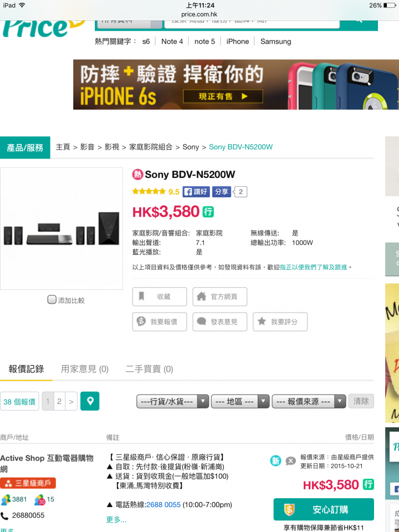Go to page 2 of quotes

59,401
